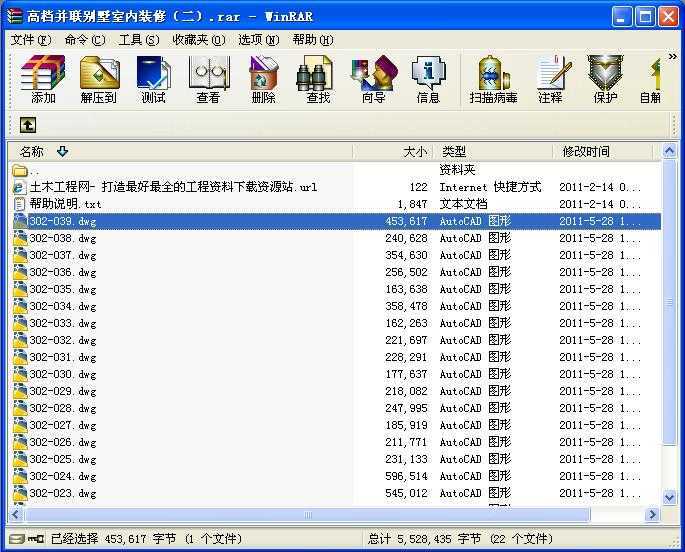Screen dimensions: 685x552
Task: Select file 302-027.dwg
Action: coord(63,425)
